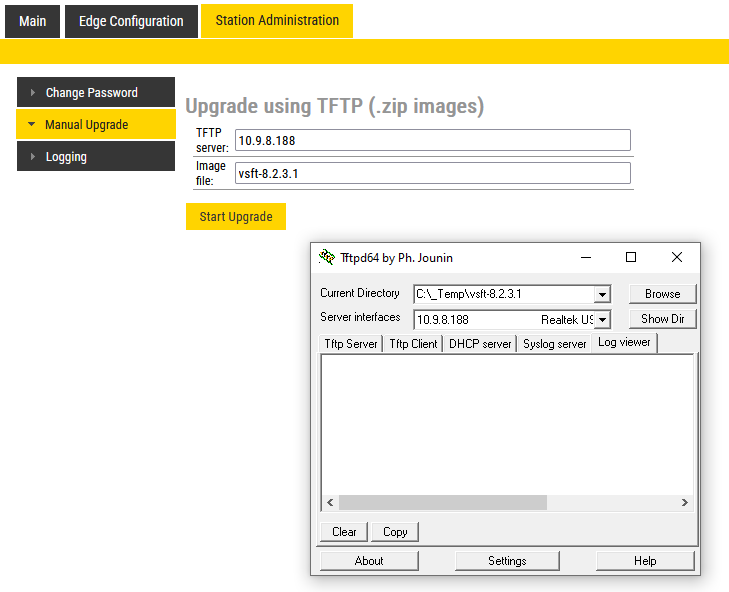Image resolution: width=729 pixels, height=592 pixels.
Task: Open the Server interfaces dropdown
Action: coord(602,320)
